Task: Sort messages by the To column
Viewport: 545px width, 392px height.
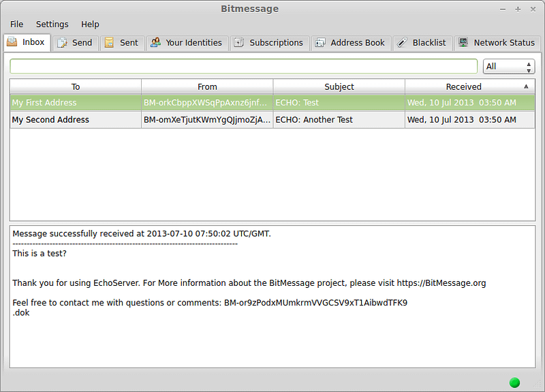Action: tap(76, 86)
